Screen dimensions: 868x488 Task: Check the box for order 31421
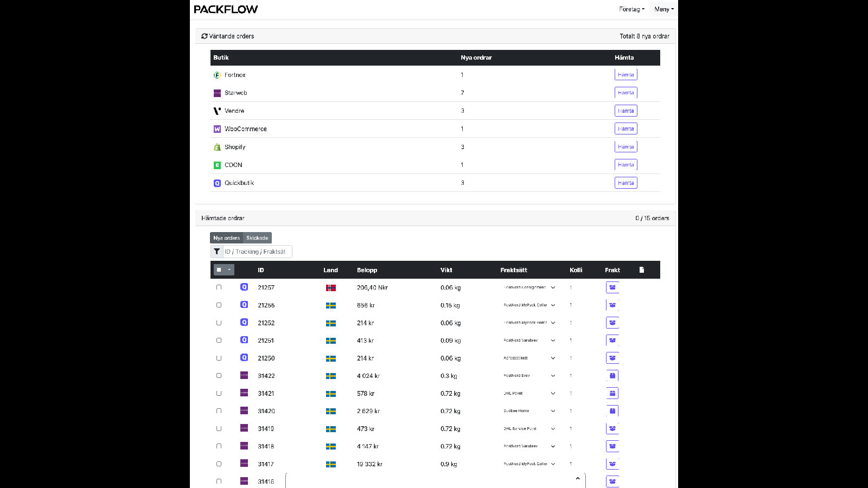click(219, 393)
